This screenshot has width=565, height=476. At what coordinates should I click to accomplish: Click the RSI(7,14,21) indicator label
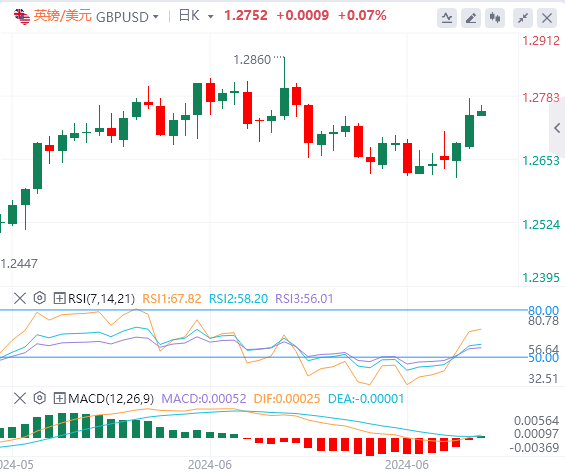(101, 299)
